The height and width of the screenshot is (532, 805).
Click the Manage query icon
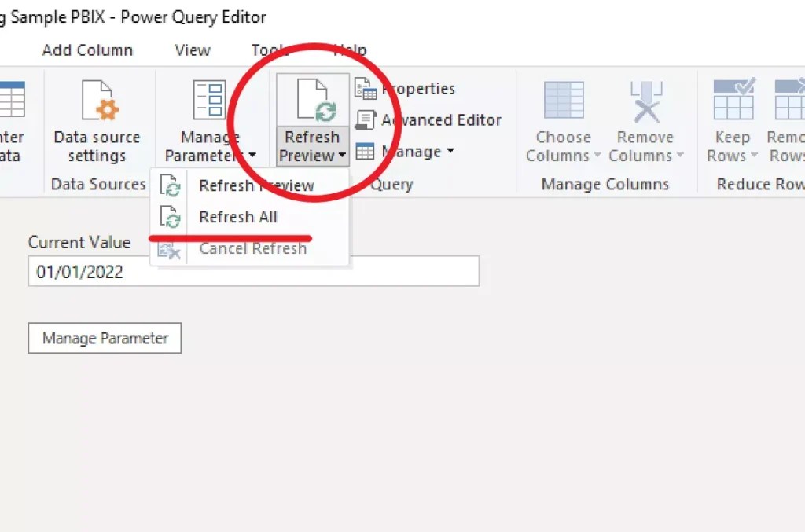tap(366, 151)
